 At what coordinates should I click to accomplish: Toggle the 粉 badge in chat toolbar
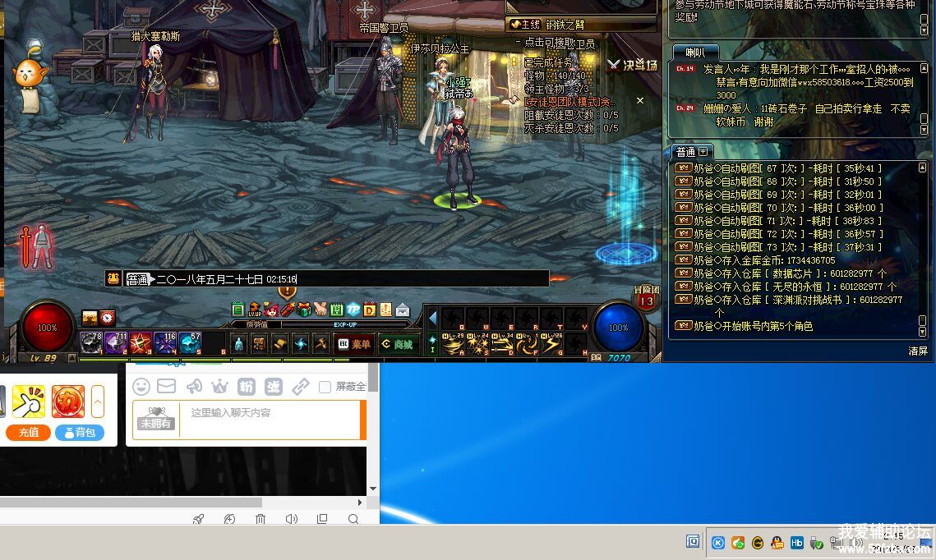pyautogui.click(x=247, y=387)
